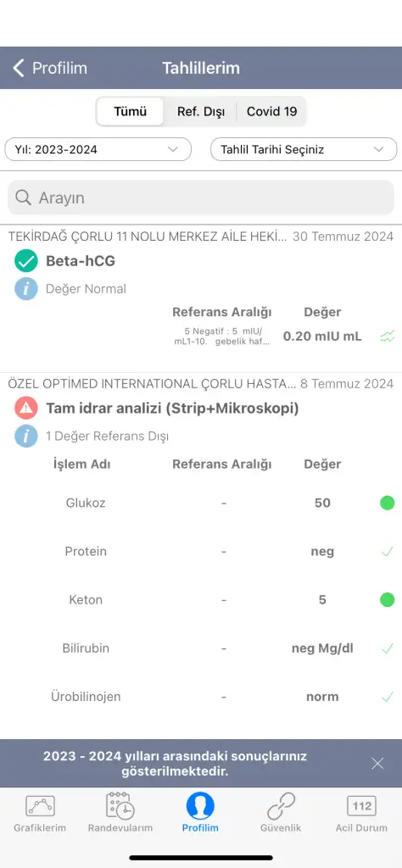Tap the Profilim person icon

(x=200, y=806)
